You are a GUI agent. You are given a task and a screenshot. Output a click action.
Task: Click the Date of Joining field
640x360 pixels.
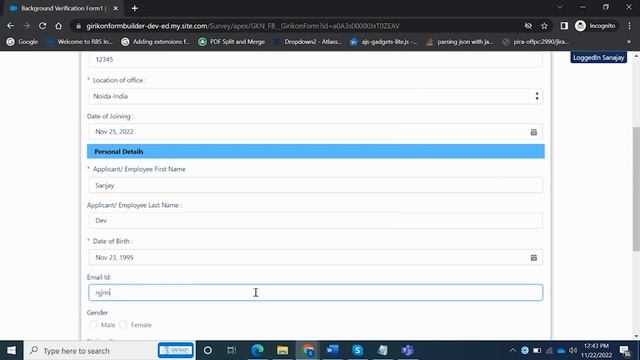[316, 132]
